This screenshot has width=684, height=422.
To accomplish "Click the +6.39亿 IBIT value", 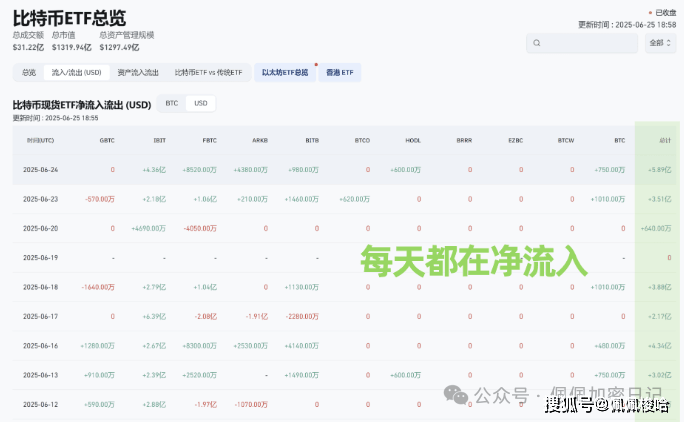I will [x=154, y=316].
